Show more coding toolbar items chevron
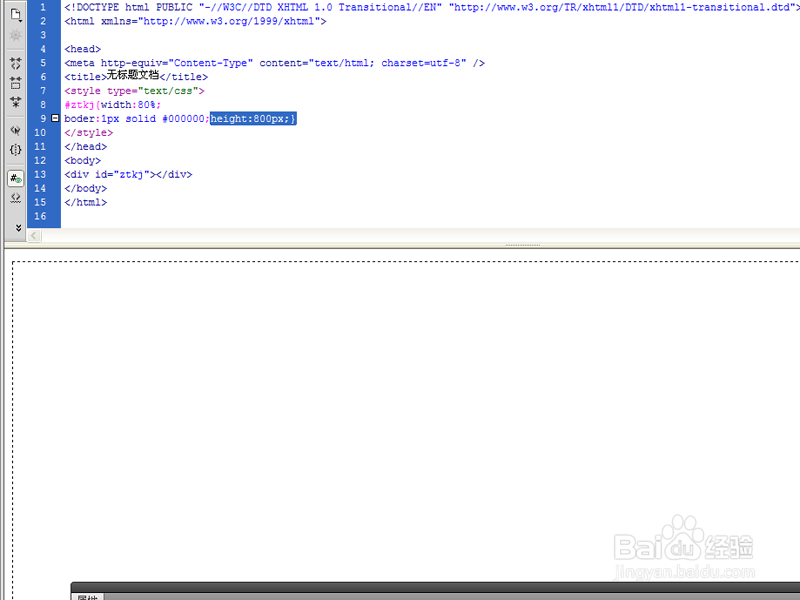The width and height of the screenshot is (800, 600). (18, 228)
